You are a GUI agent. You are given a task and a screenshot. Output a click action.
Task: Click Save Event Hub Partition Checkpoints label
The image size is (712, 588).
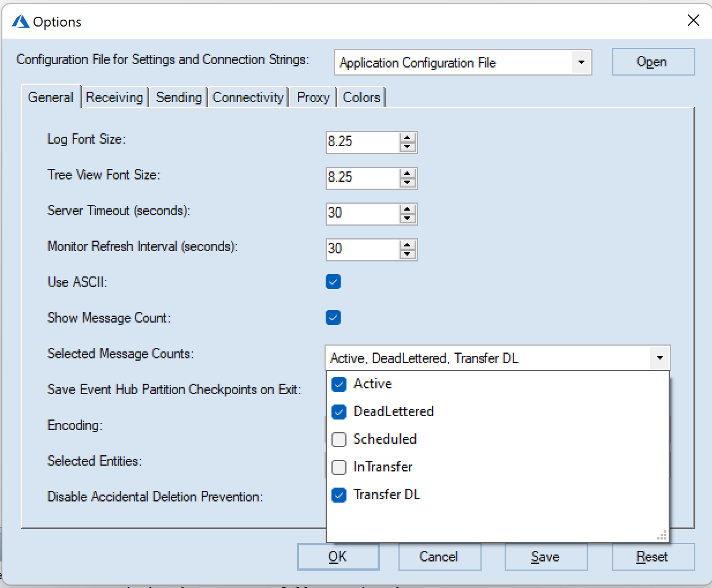tap(174, 389)
